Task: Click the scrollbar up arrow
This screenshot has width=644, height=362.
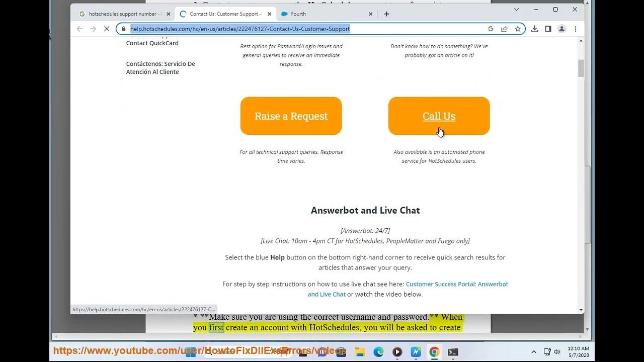Action: (581, 40)
